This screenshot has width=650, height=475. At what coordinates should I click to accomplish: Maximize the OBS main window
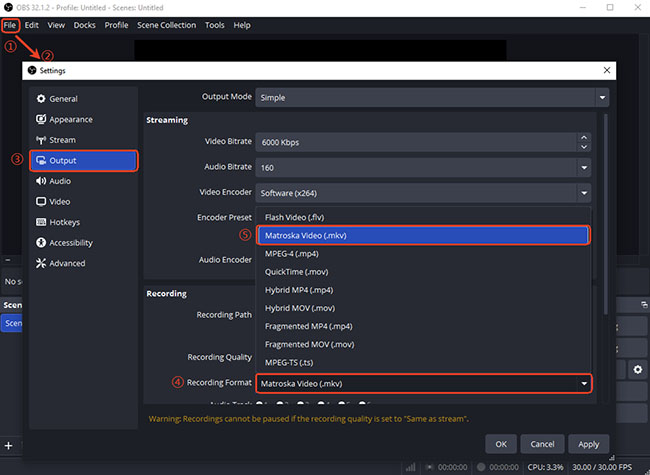tap(610, 7)
